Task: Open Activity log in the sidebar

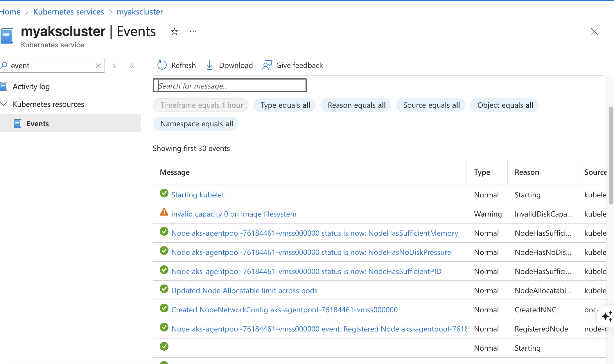Action: coord(31,87)
